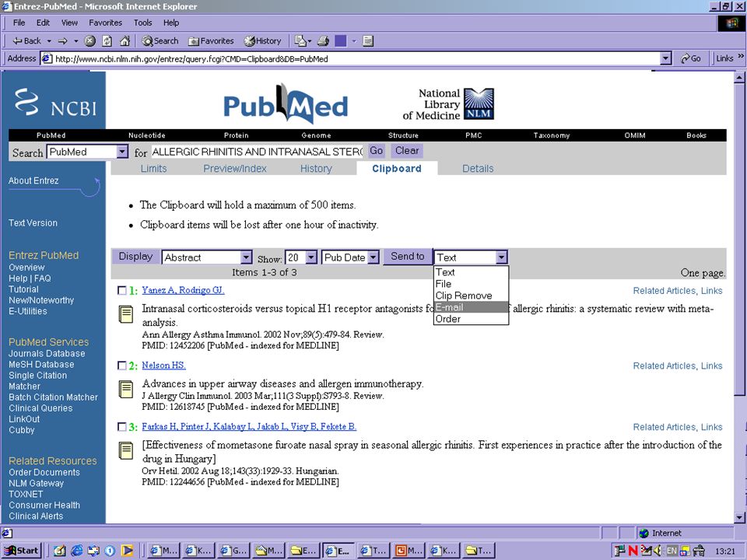Viewport: 747px width, 560px height.
Task: Open the Pub Date sort dropdown
Action: point(373,257)
